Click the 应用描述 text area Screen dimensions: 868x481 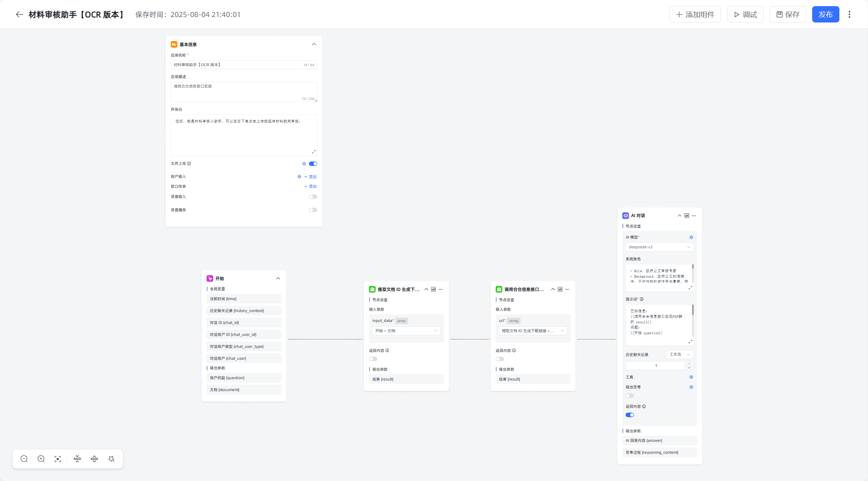tap(244, 92)
